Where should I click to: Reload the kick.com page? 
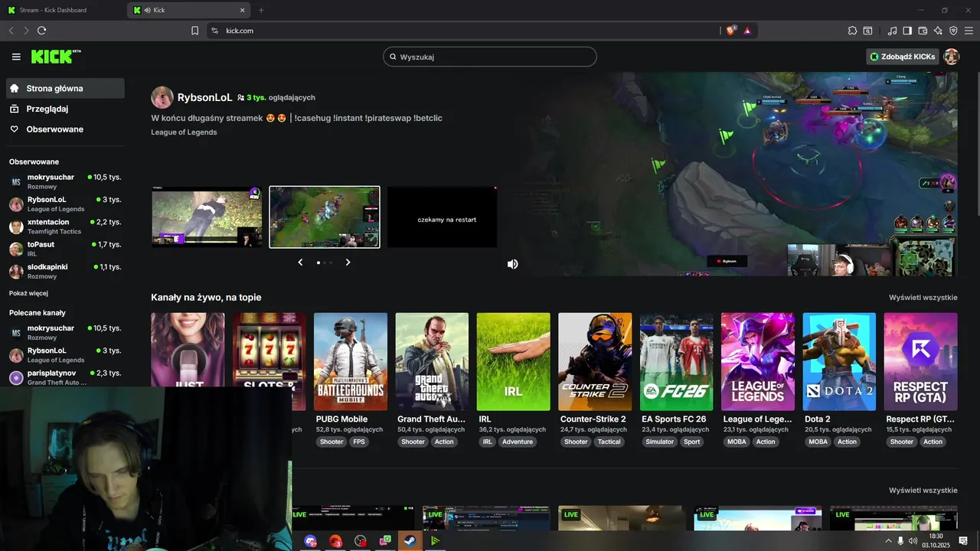point(41,31)
